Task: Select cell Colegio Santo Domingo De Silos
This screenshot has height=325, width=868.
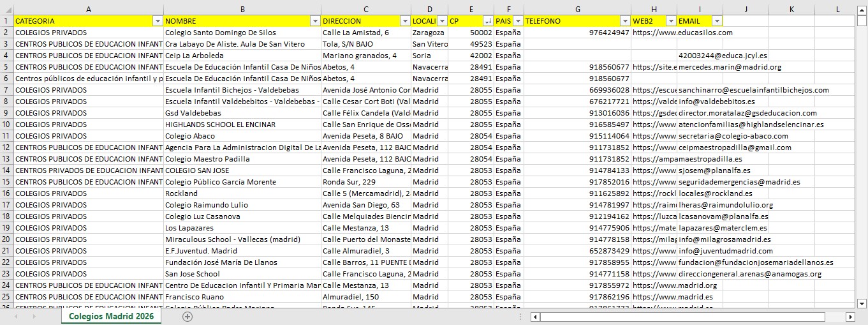Action: tap(242, 33)
